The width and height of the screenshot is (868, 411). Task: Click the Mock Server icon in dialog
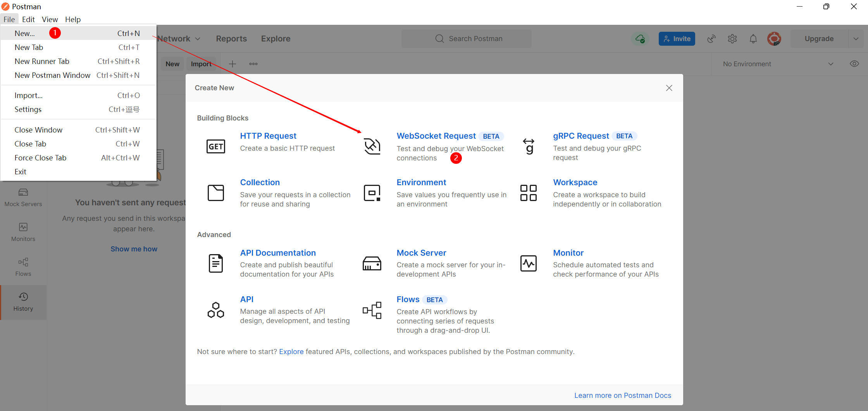click(x=372, y=263)
